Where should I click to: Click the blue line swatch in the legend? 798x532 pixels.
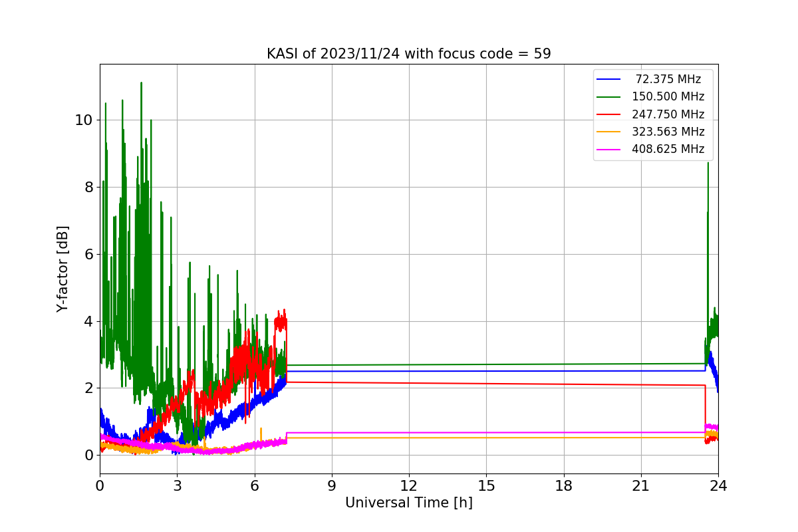coord(608,80)
